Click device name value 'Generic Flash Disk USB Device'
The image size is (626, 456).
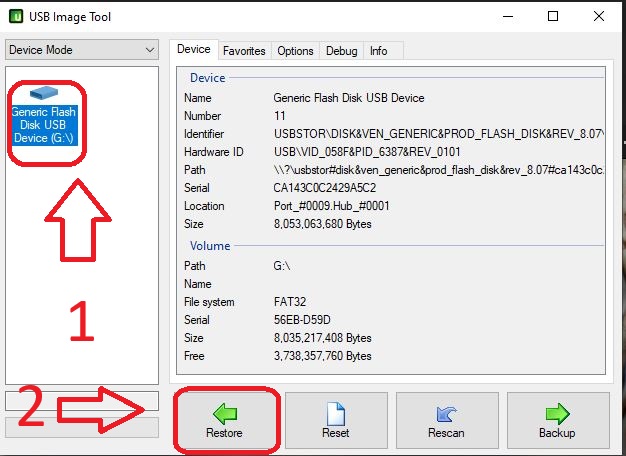click(349, 98)
